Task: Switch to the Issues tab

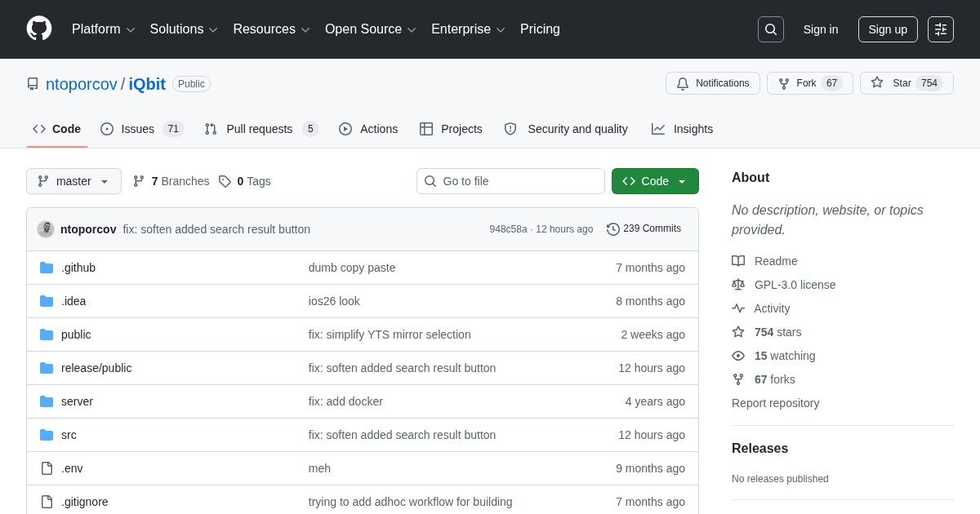Action: point(142,129)
